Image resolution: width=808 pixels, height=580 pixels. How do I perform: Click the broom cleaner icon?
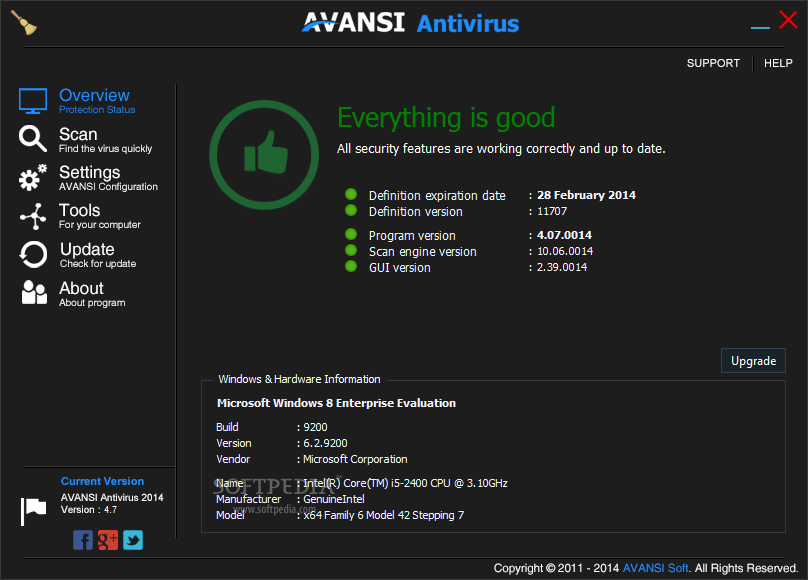[x=24, y=23]
